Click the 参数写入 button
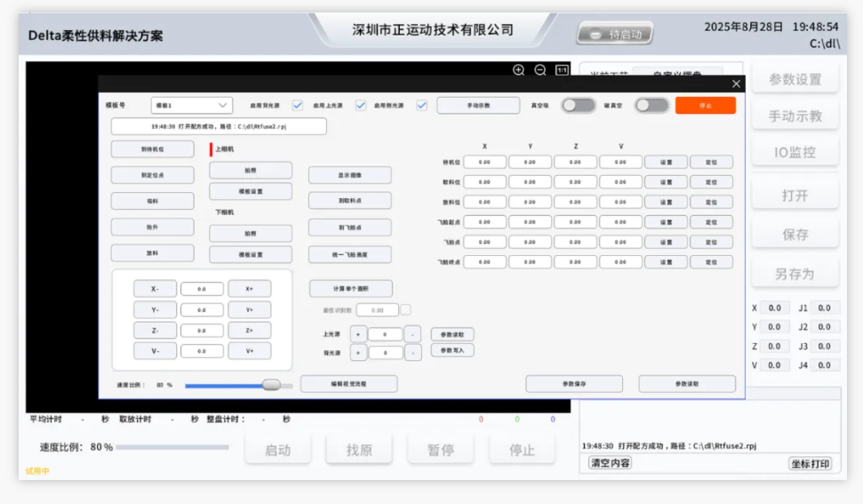Image resolution: width=863 pixels, height=504 pixels. (452, 350)
